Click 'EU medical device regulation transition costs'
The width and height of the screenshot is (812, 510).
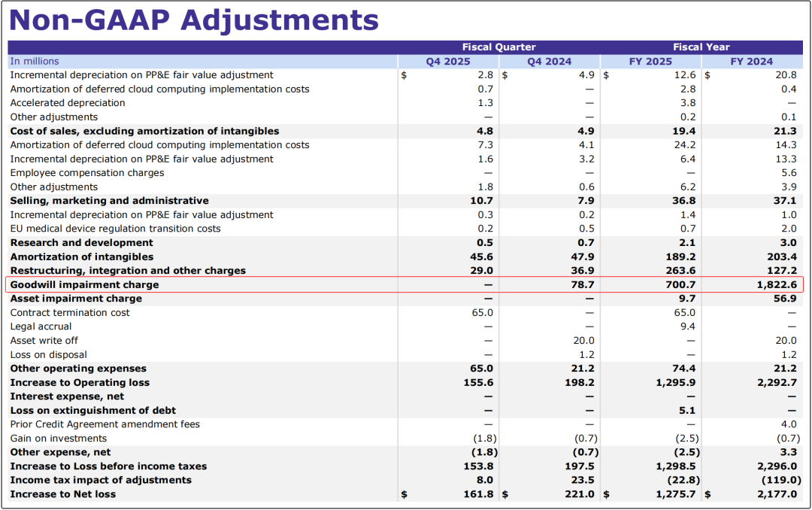[x=116, y=229]
